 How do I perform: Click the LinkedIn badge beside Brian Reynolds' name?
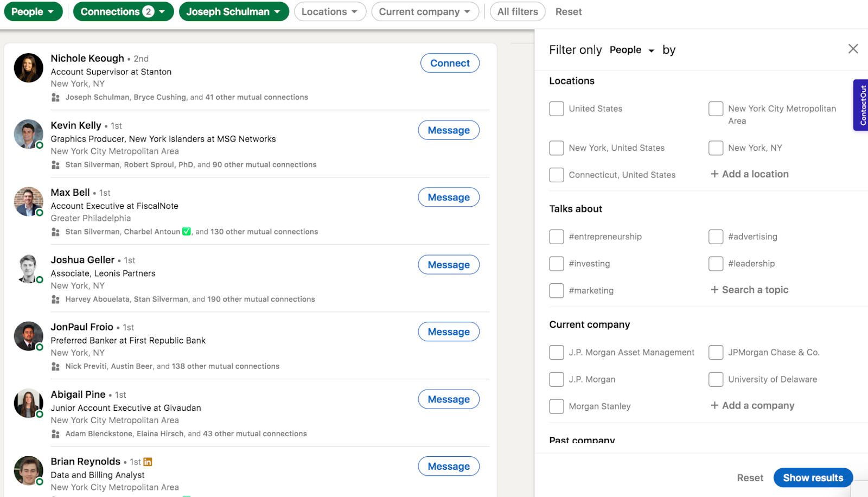148,461
